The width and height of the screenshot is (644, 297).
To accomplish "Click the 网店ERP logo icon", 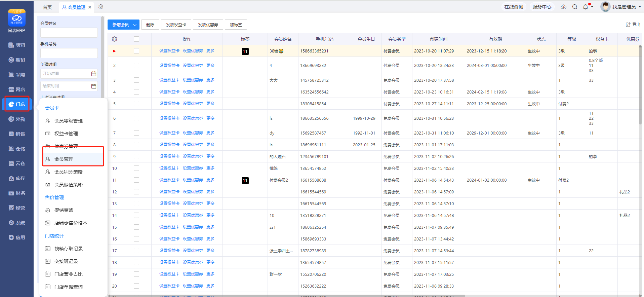I will point(17,18).
